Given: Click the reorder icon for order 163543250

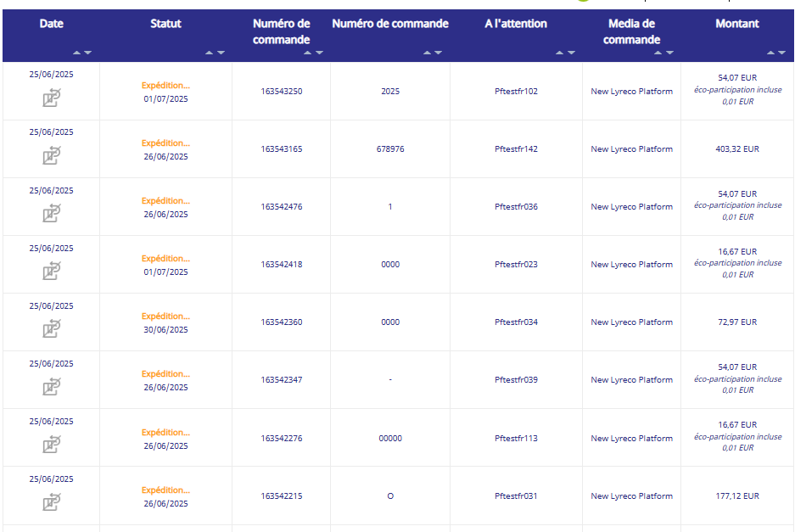Looking at the screenshot, I should [52, 98].
